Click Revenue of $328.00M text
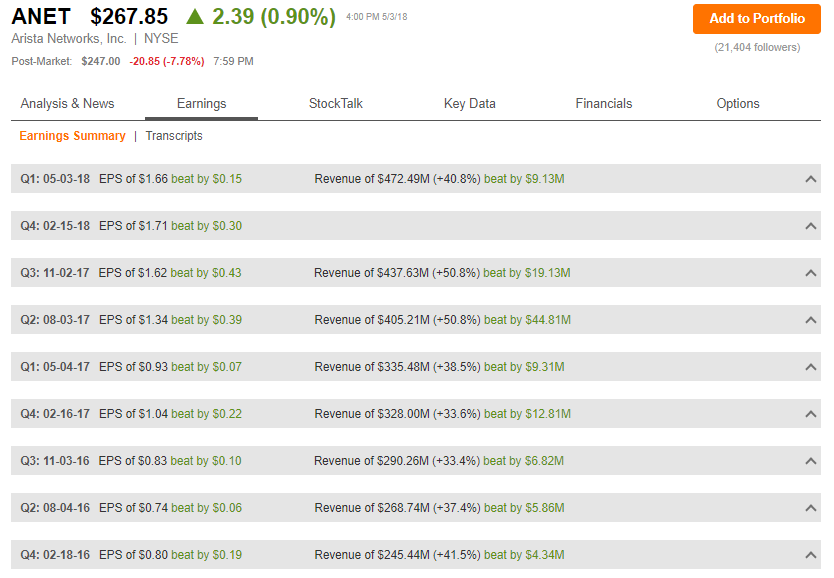The image size is (834, 578). click(x=372, y=414)
